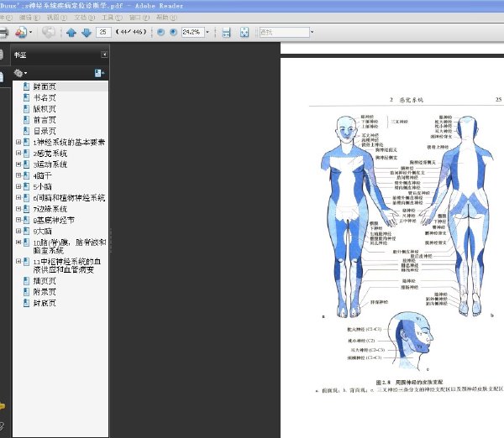504x438 pixels.
Task: Open the Find options dropdown arrow
Action: [312, 32]
